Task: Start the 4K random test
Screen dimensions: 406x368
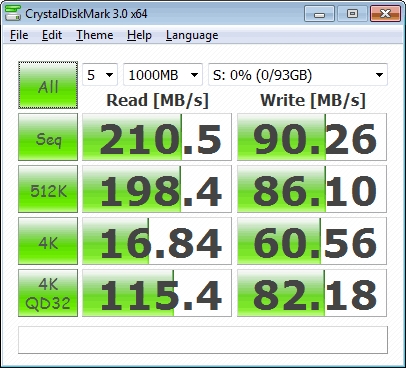Action: (48, 241)
